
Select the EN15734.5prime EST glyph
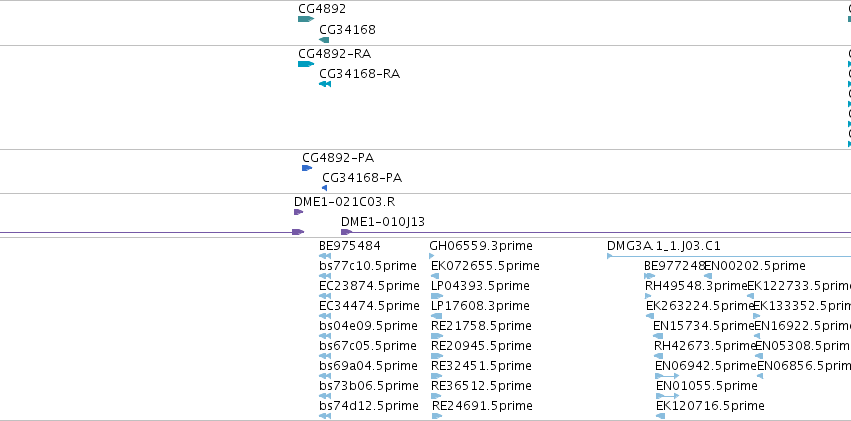tap(658, 336)
